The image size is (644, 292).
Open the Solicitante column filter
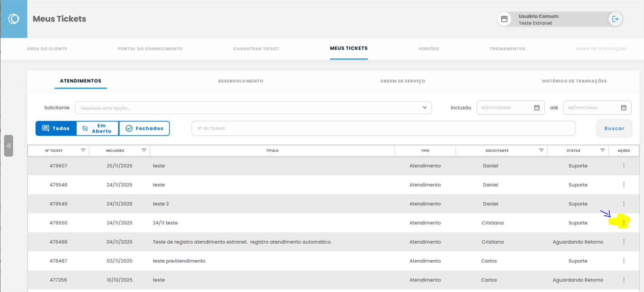pyautogui.click(x=541, y=150)
